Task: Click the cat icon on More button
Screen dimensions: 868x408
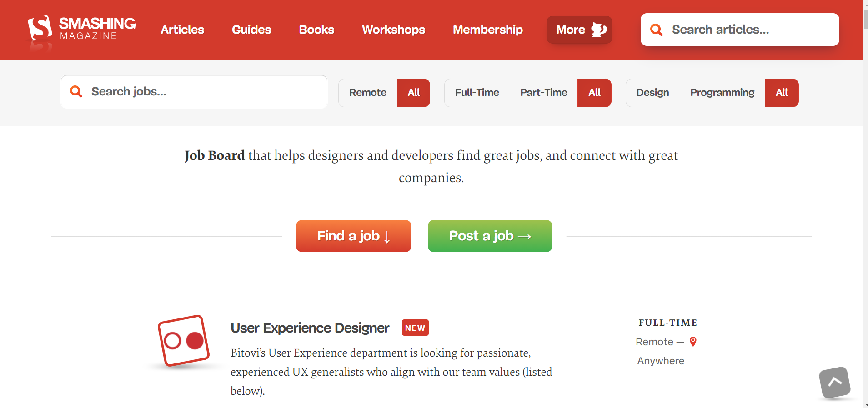Action: click(x=599, y=30)
